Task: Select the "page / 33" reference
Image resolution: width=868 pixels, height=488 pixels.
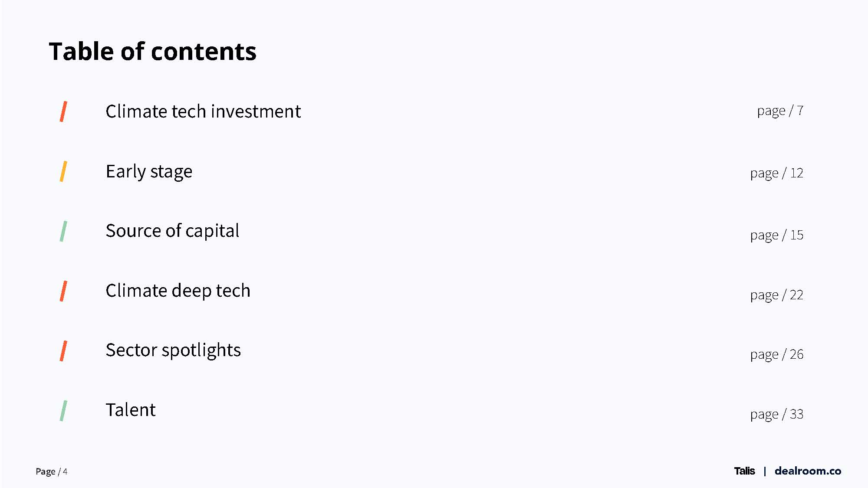Action: click(776, 415)
